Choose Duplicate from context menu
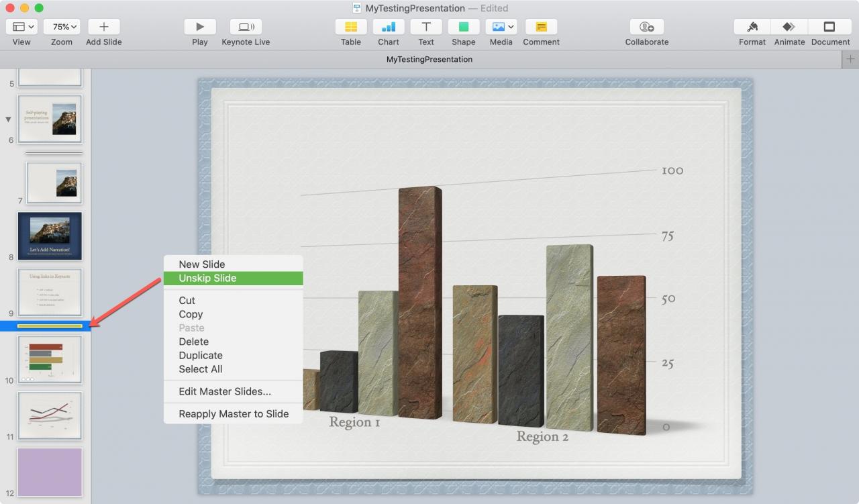The width and height of the screenshot is (859, 504). point(233,355)
